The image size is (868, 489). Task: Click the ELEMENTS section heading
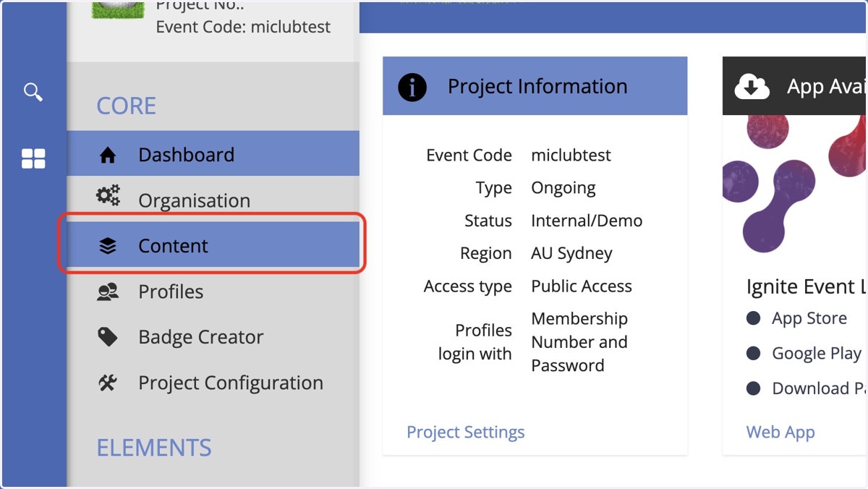click(x=154, y=448)
